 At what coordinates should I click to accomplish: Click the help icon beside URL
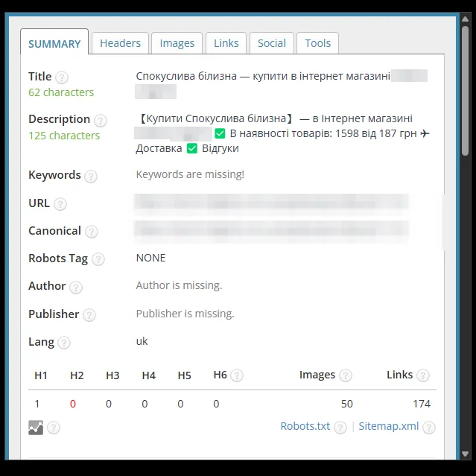[60, 204]
